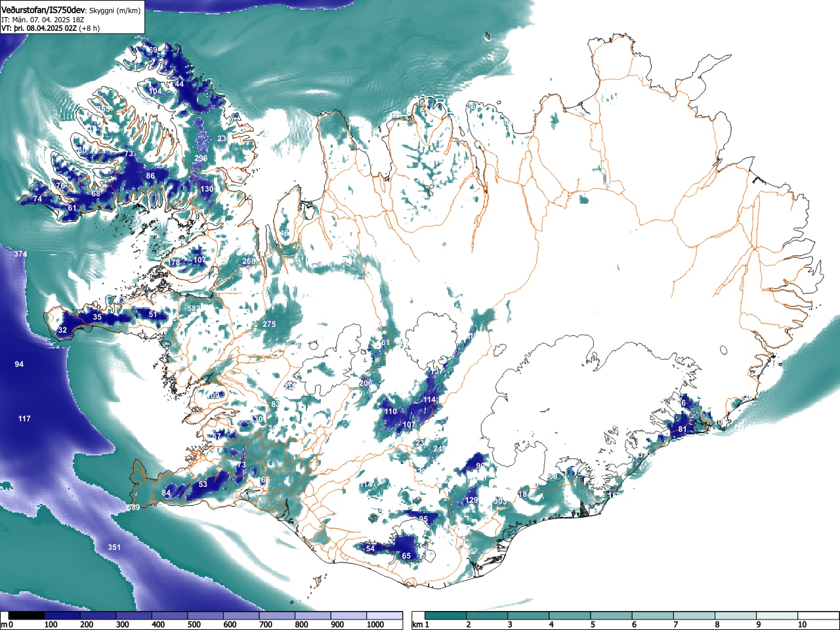Click the km legend color between 5 and 6
This screenshot has height=630, width=840.
point(612,616)
